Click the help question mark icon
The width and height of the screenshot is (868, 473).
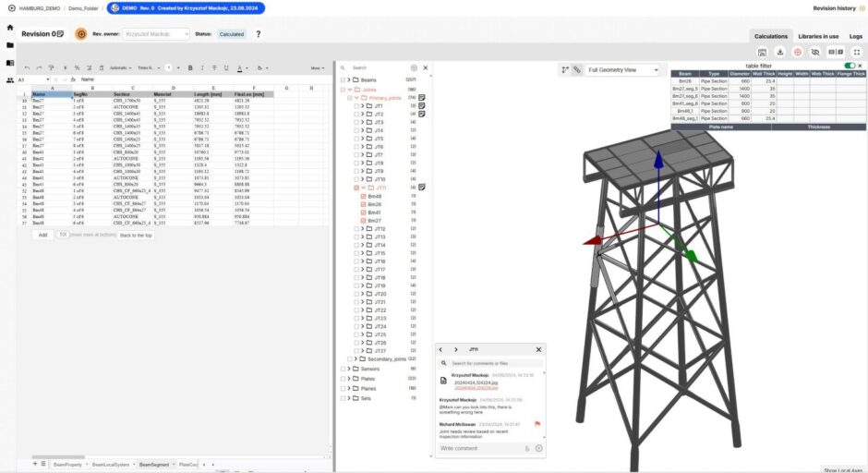(258, 34)
